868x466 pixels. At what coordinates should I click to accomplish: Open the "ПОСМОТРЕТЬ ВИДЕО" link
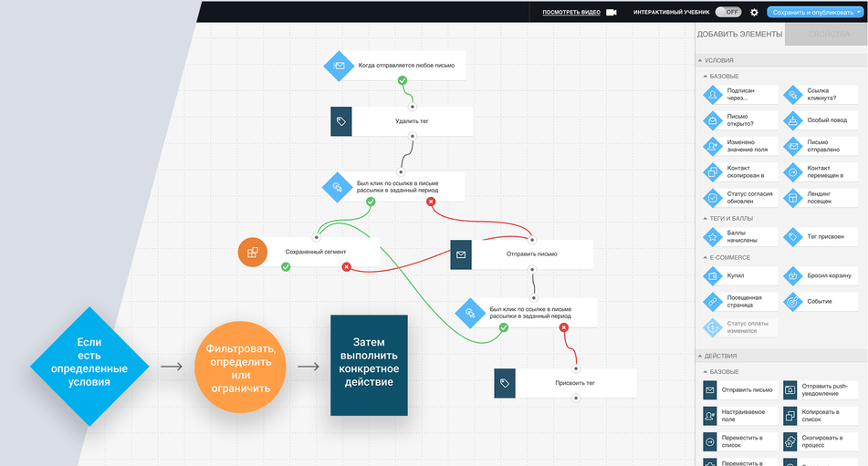pyautogui.click(x=570, y=12)
